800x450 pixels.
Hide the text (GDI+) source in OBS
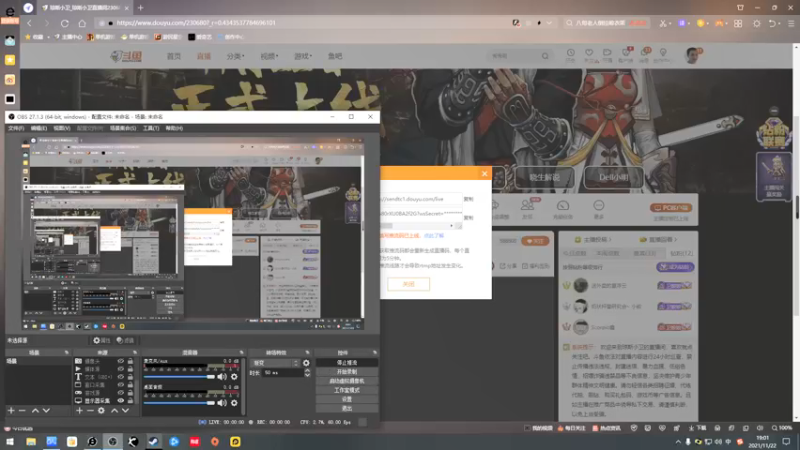pos(120,377)
